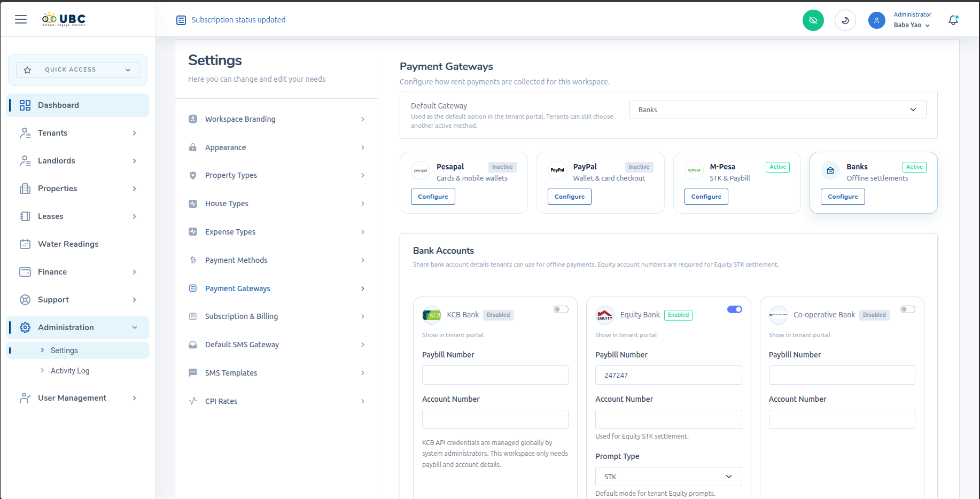Click the hamburger menu icon
The width and height of the screenshot is (980, 499).
21,19
